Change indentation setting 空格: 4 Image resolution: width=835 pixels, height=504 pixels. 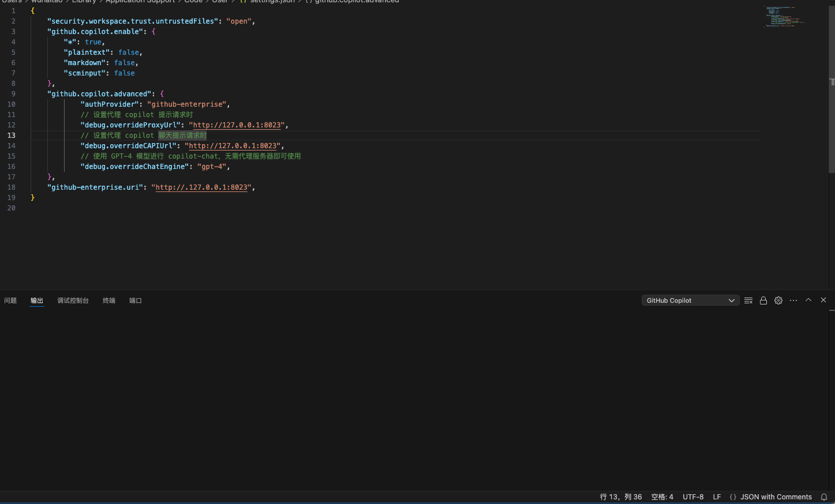coord(662,497)
